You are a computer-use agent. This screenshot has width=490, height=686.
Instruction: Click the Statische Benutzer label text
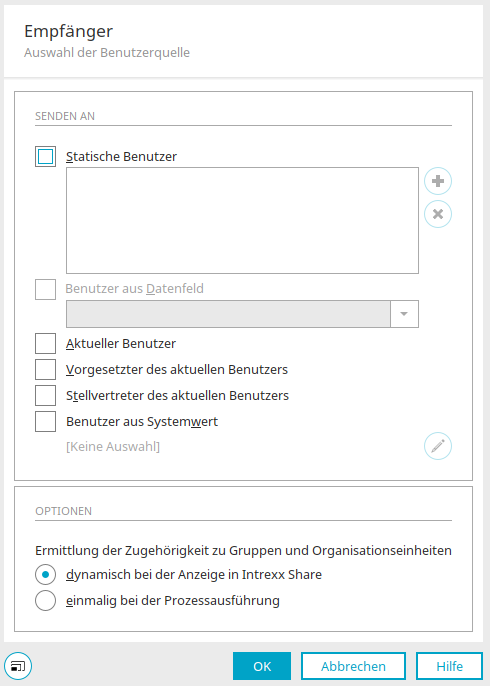point(122,157)
